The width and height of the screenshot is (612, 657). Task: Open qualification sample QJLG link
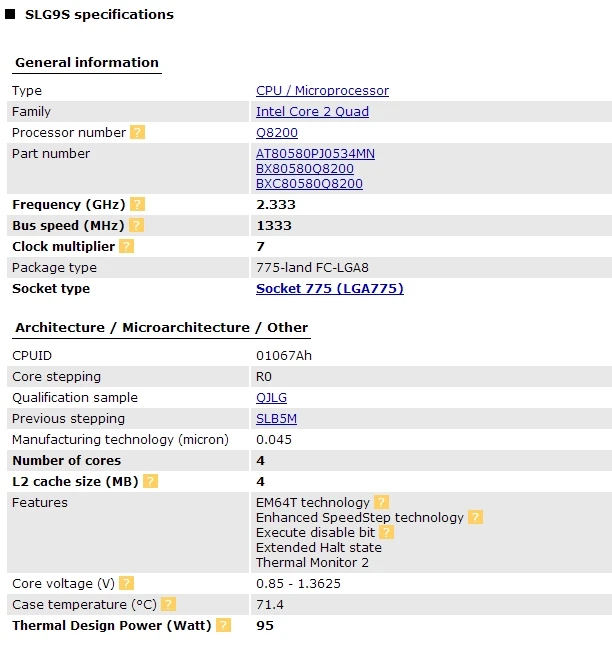coord(271,397)
